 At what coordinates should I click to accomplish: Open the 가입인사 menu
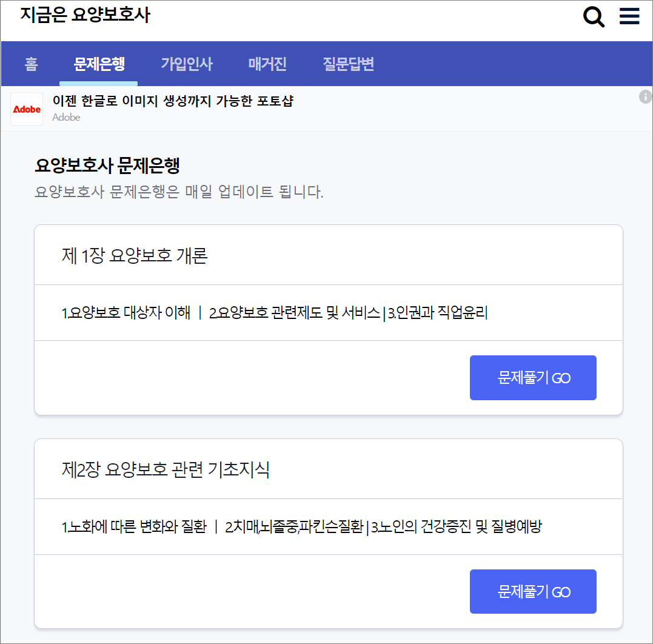(186, 64)
